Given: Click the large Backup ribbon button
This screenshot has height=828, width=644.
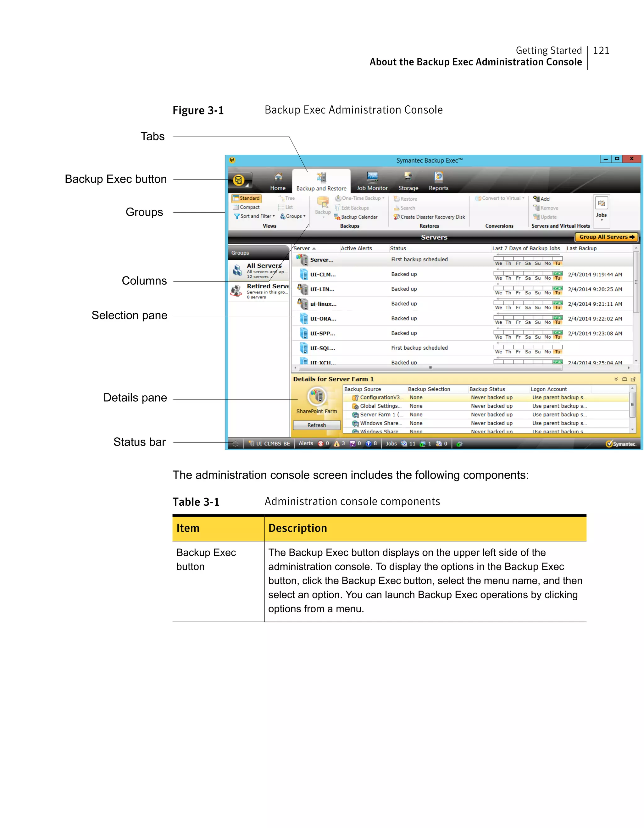Looking at the screenshot, I should [323, 207].
